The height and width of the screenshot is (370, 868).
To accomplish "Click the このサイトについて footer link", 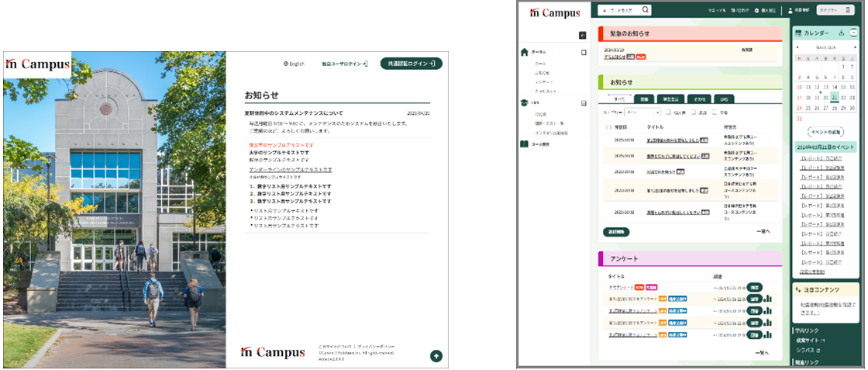I will (x=336, y=346).
